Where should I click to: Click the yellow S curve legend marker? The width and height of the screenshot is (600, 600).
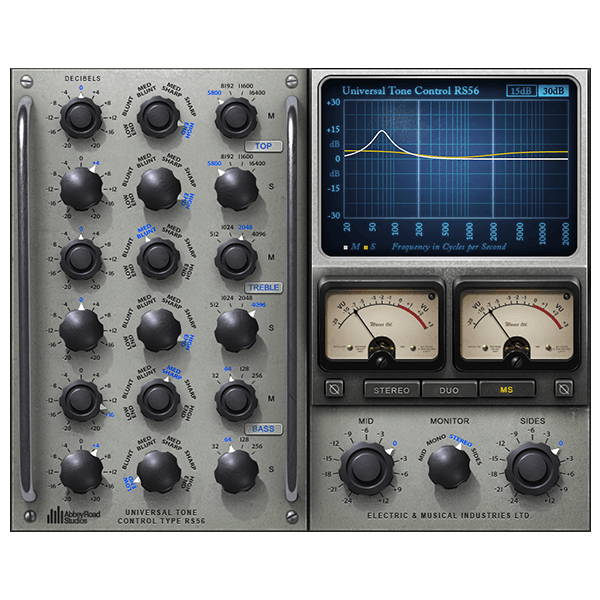tap(366, 248)
